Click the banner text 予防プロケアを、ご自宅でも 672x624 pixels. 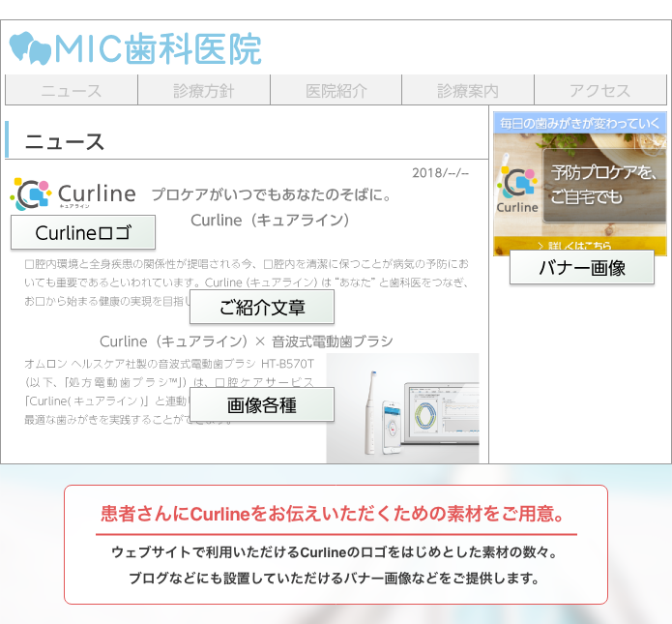click(x=603, y=185)
